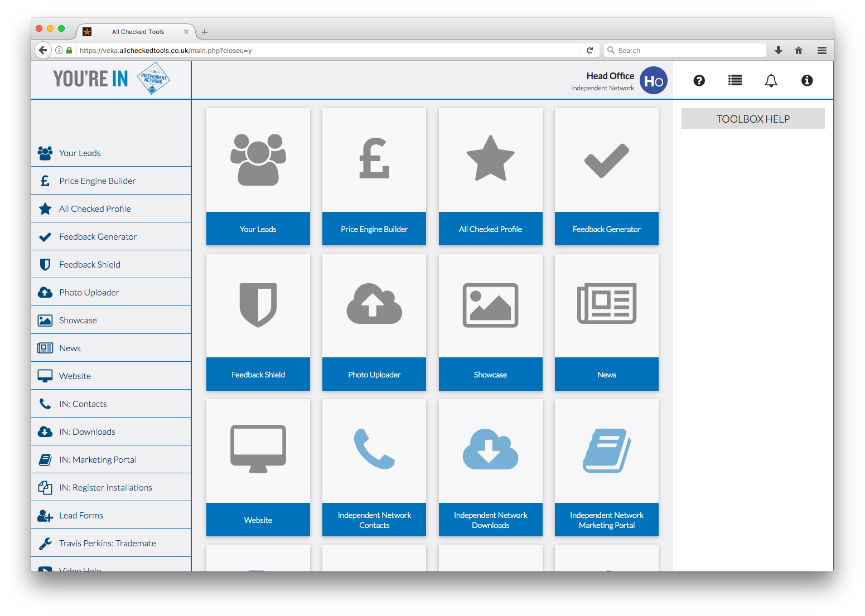Click the All Checked Profile star tile

[490, 159]
